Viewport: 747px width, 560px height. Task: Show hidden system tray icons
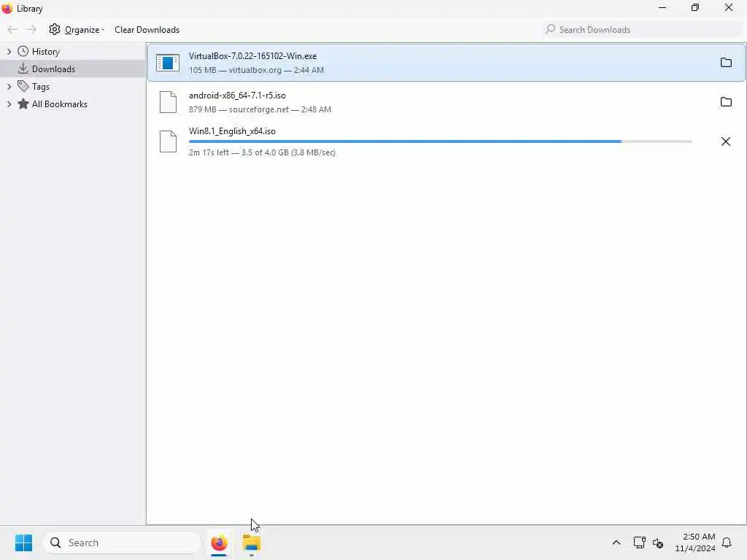[616, 542]
